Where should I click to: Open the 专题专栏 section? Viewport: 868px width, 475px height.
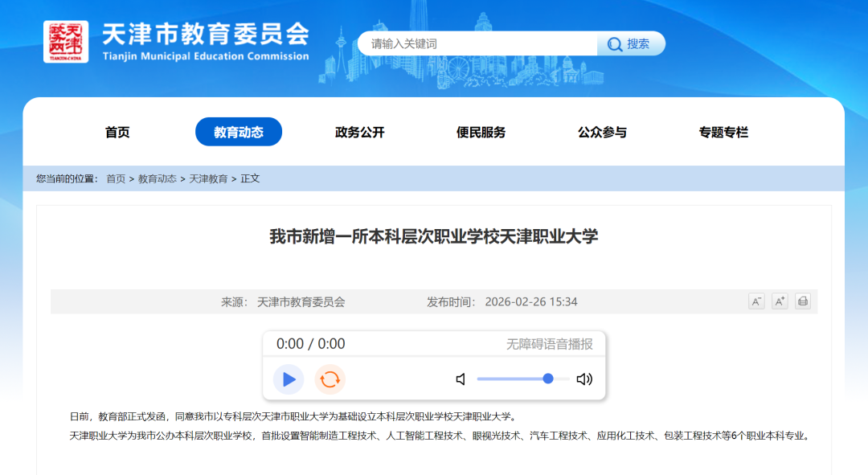pyautogui.click(x=723, y=132)
